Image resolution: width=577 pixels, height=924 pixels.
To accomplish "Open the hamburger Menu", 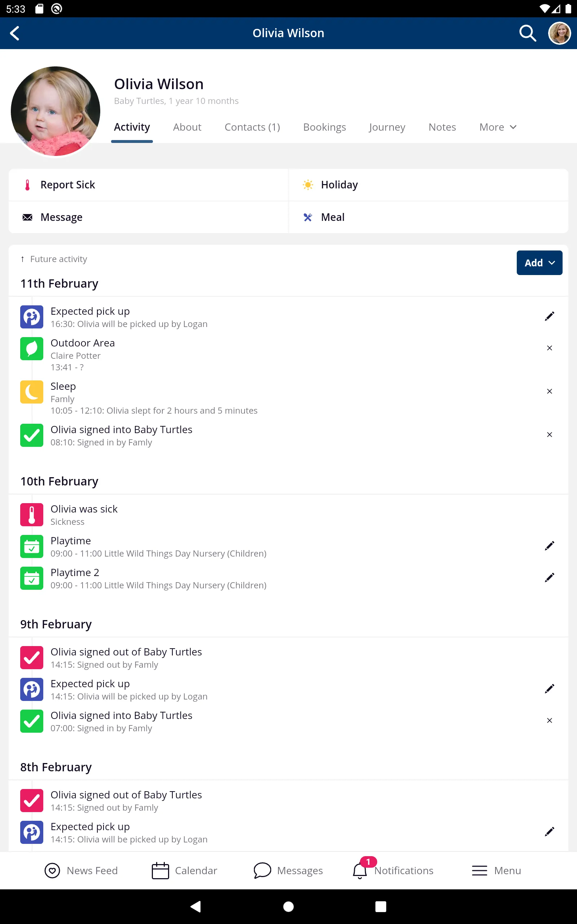I will pyautogui.click(x=496, y=871).
